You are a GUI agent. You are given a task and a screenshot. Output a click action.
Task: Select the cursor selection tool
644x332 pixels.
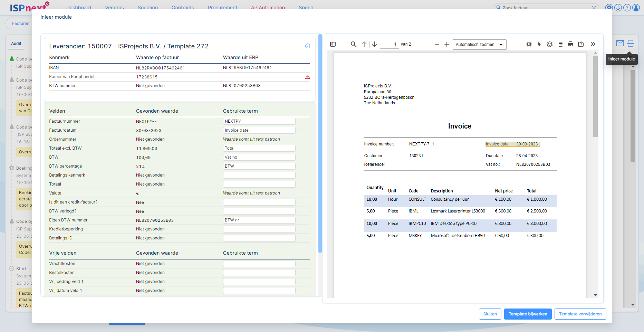tap(539, 44)
